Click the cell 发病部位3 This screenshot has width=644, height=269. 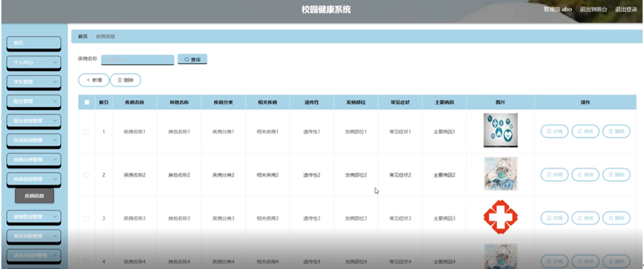356,218
